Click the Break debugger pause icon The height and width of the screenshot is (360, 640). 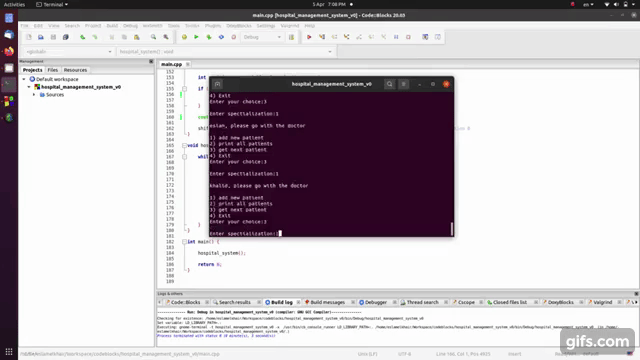point(396,37)
